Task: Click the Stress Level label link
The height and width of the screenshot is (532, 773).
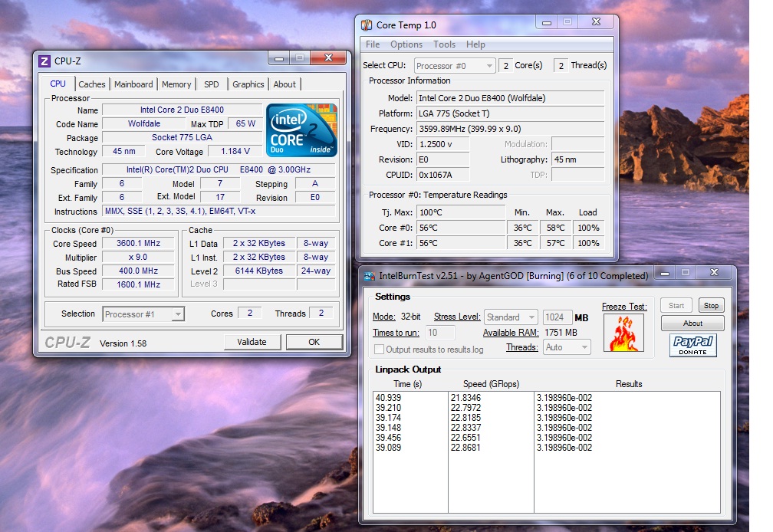Action: point(456,317)
